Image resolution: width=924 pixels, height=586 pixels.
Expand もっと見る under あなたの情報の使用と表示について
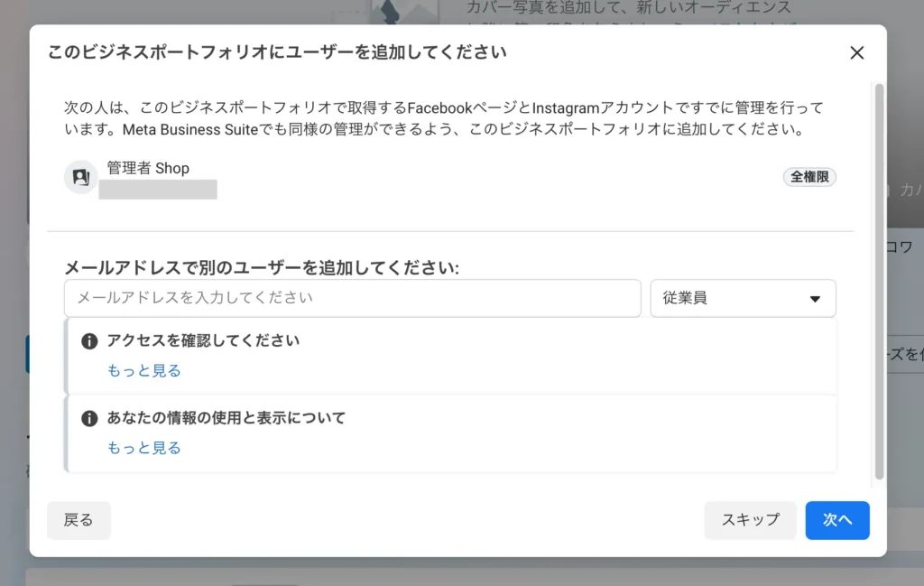(x=144, y=449)
